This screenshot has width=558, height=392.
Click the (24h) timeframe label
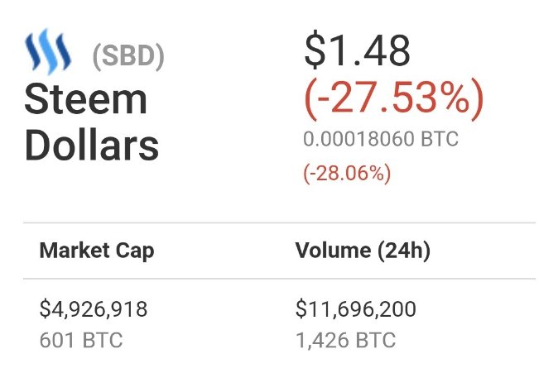pos(402,251)
